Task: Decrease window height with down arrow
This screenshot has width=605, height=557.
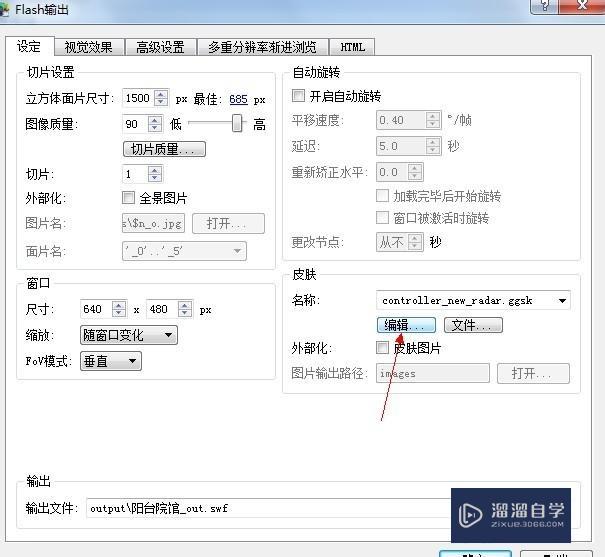Action: point(185,313)
